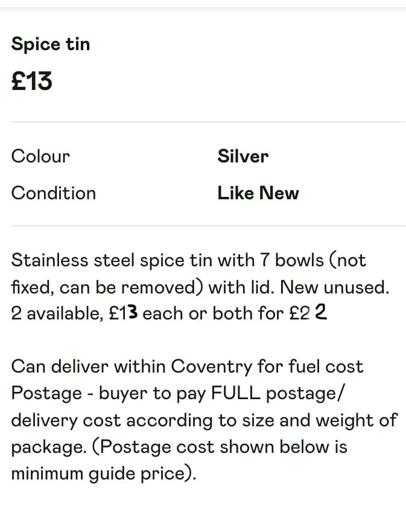This screenshot has width=406, height=532.
Task: Click the 'Colour' attribute label
Action: 40,156
